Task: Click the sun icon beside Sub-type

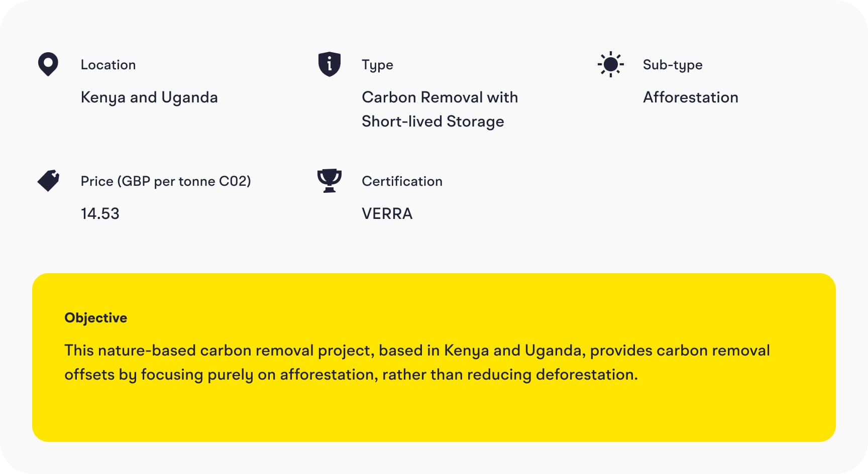Action: [x=611, y=64]
